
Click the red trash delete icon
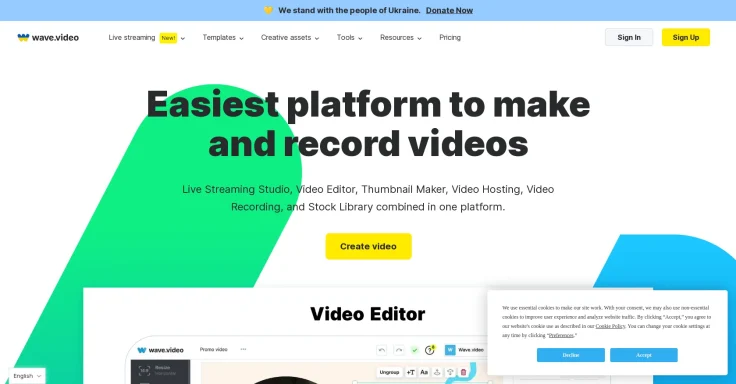463,372
